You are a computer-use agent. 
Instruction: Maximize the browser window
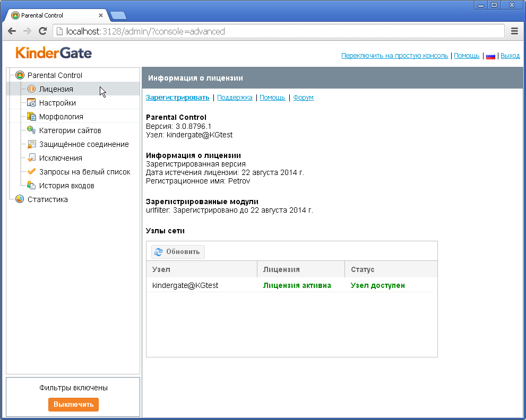494,5
